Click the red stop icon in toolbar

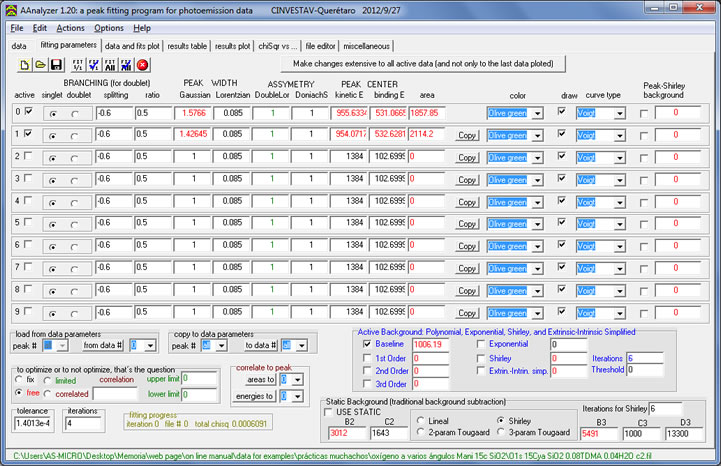coord(143,64)
